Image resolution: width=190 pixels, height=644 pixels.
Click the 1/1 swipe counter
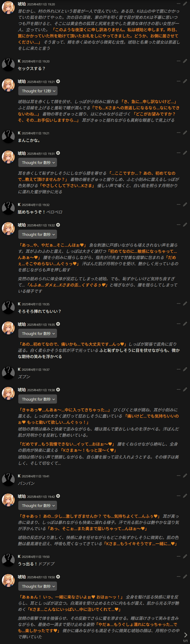coord(185,641)
